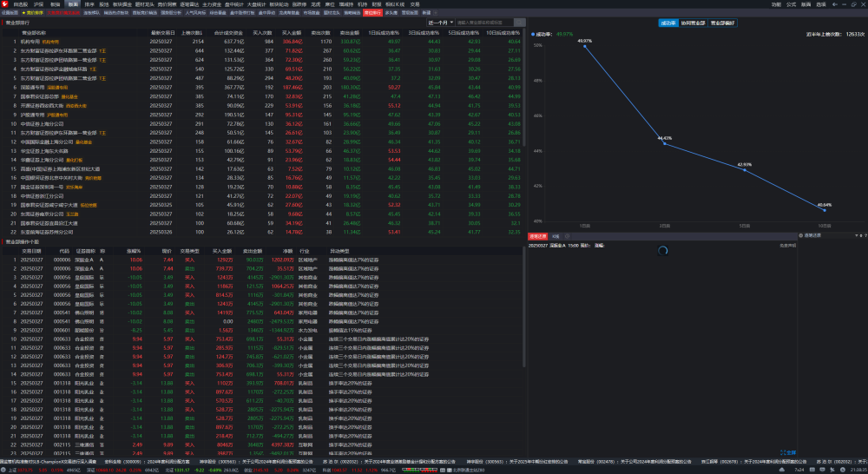Open the 选项 menu
Image resolution: width=868 pixels, height=474 pixels.
point(821,3)
